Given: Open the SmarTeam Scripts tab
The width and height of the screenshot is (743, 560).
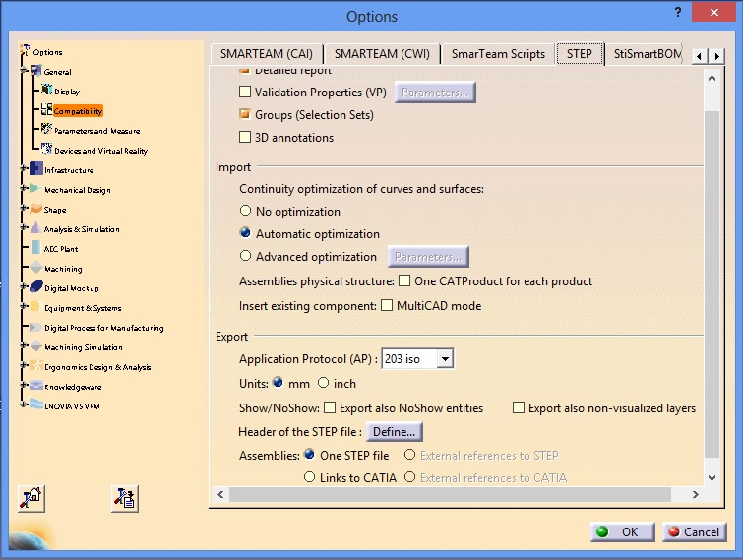Looking at the screenshot, I should [498, 53].
